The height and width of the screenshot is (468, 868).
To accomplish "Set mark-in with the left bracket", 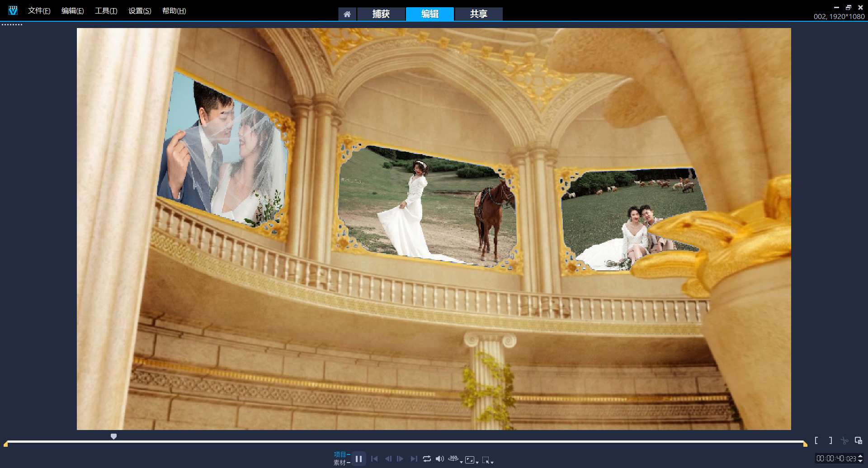I will tap(816, 440).
